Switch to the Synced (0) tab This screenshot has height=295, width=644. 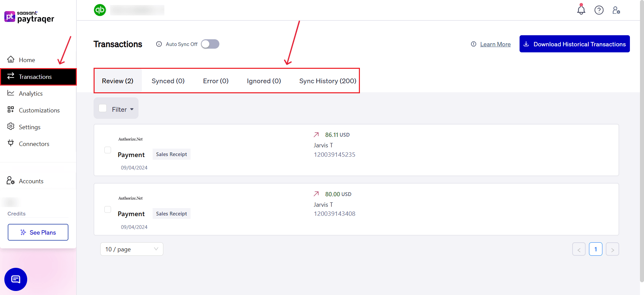(x=168, y=81)
